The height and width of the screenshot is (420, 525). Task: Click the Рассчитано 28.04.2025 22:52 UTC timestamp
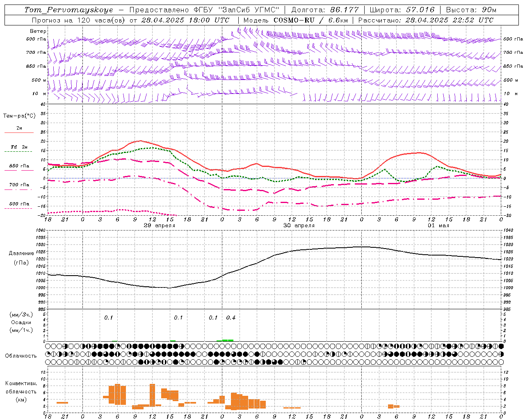pos(426,20)
